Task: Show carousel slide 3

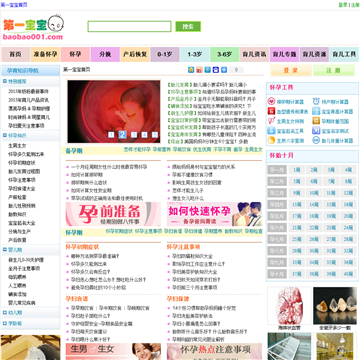Action: (x=134, y=135)
